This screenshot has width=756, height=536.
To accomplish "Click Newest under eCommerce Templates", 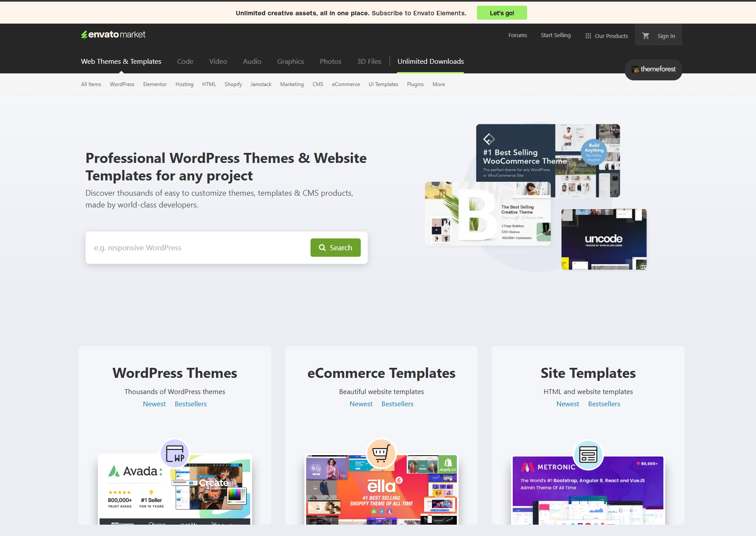I will coord(361,404).
